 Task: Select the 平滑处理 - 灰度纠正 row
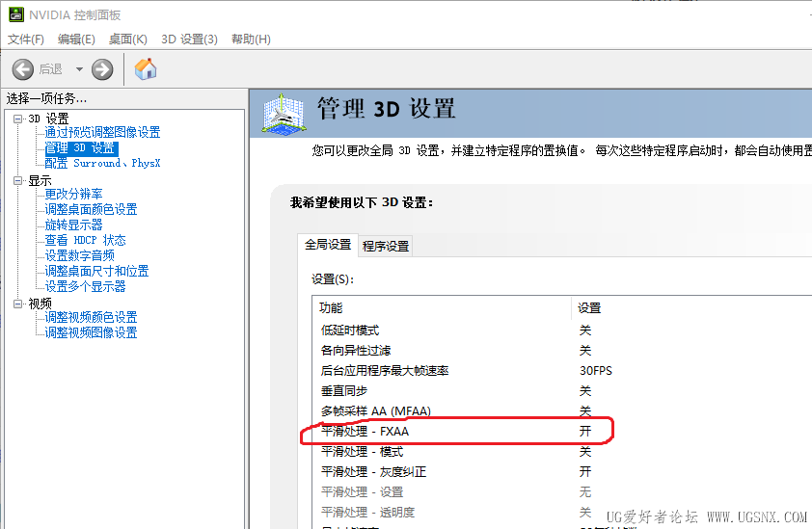(562, 471)
